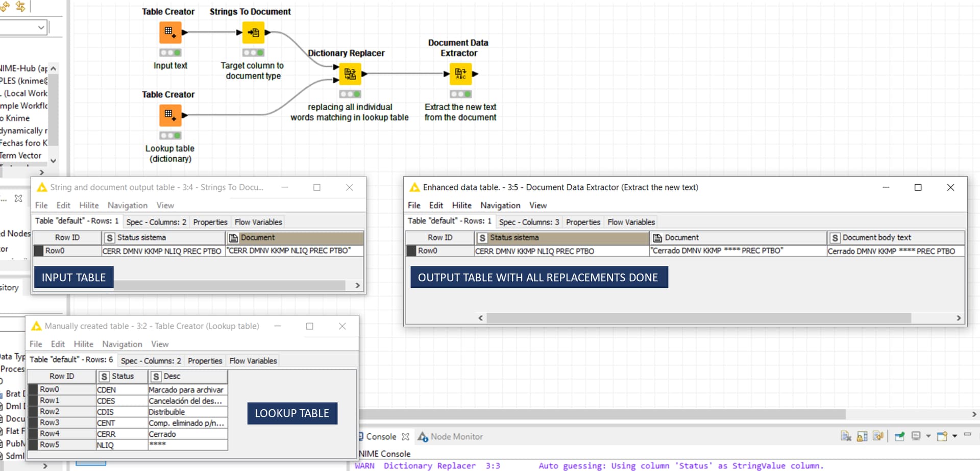Viewport: 980px width, 471px height.
Task: Switch to Spec - Columns: 3 tab
Action: point(529,222)
